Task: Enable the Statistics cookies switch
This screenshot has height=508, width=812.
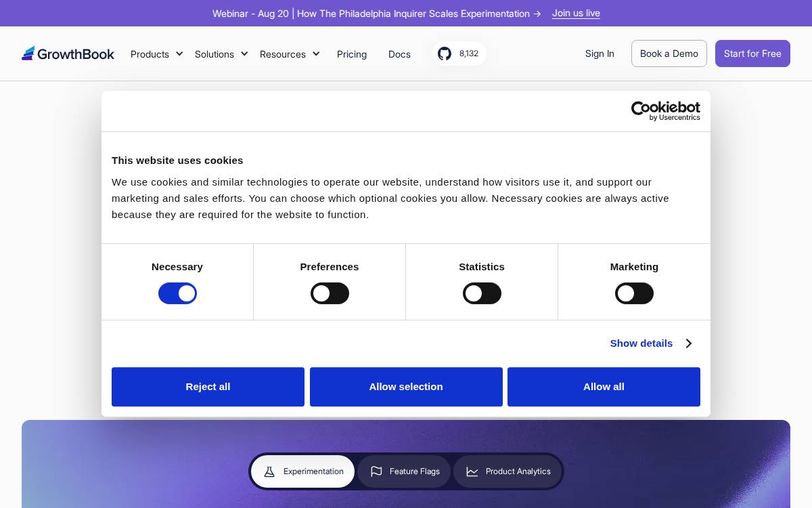Action: point(482,293)
